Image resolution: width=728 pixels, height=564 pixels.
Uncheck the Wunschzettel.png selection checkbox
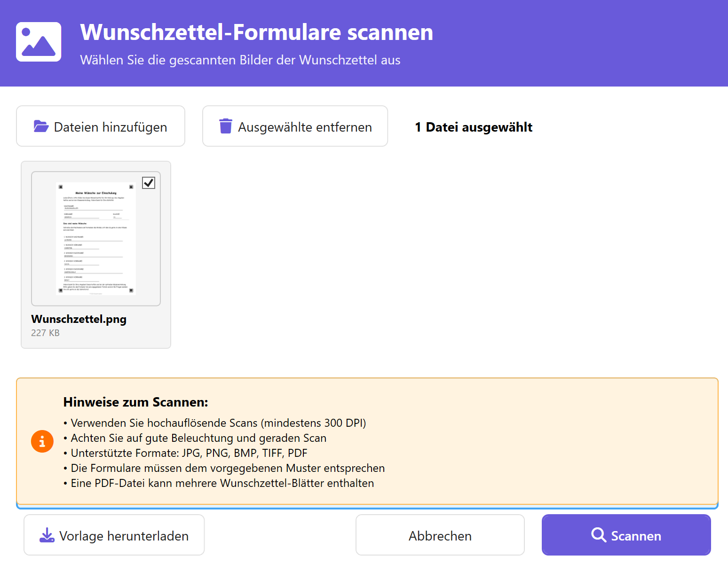click(149, 183)
